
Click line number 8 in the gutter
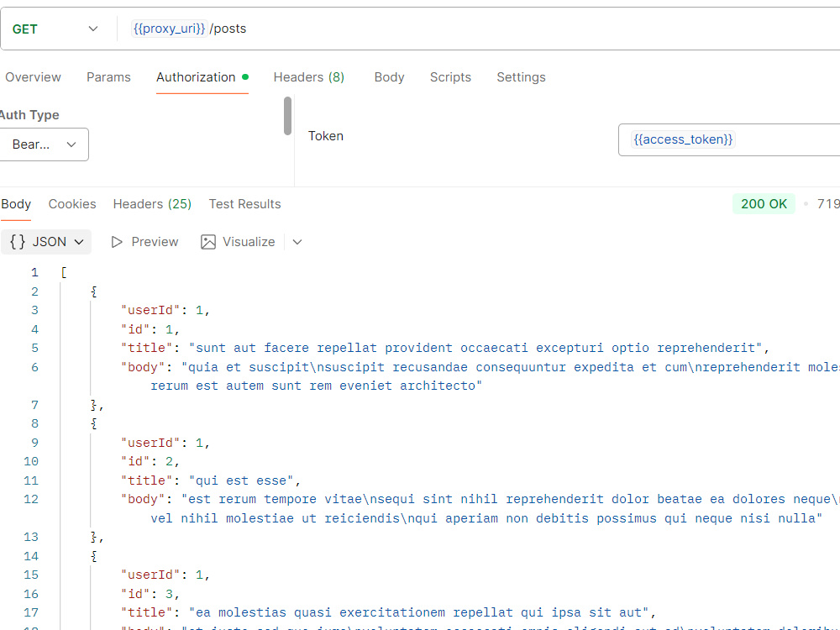[x=34, y=423]
